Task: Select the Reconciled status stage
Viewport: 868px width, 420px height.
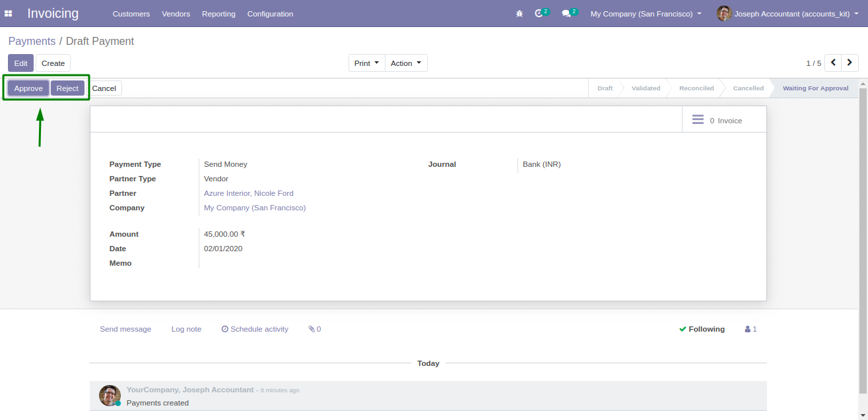Action: [x=696, y=88]
